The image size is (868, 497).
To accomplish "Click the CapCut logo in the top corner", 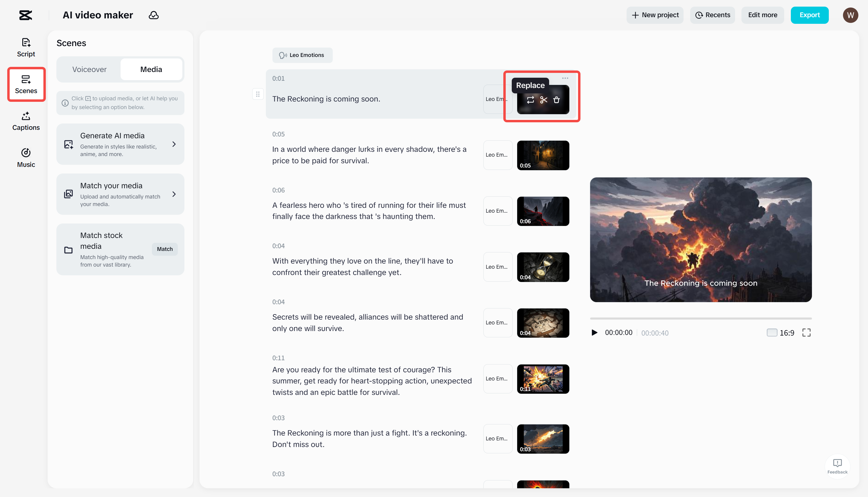I will click(26, 15).
